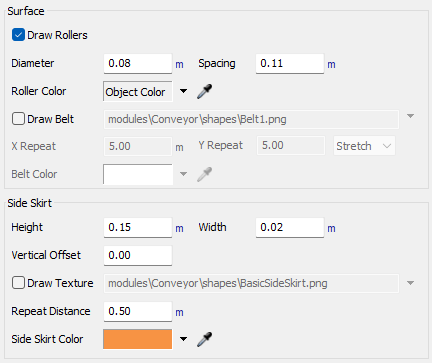Click the Vertical Offset input field
The height and width of the screenshot is (363, 432).
point(138,255)
